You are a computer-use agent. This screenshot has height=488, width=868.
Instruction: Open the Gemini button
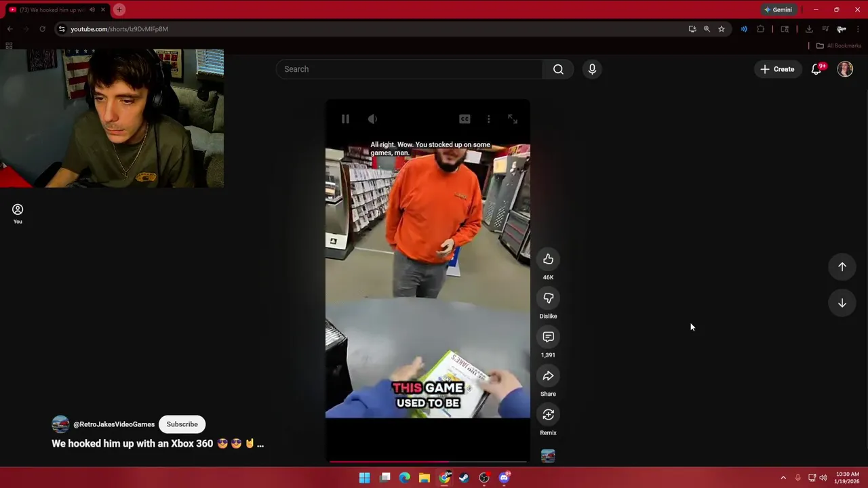point(778,9)
